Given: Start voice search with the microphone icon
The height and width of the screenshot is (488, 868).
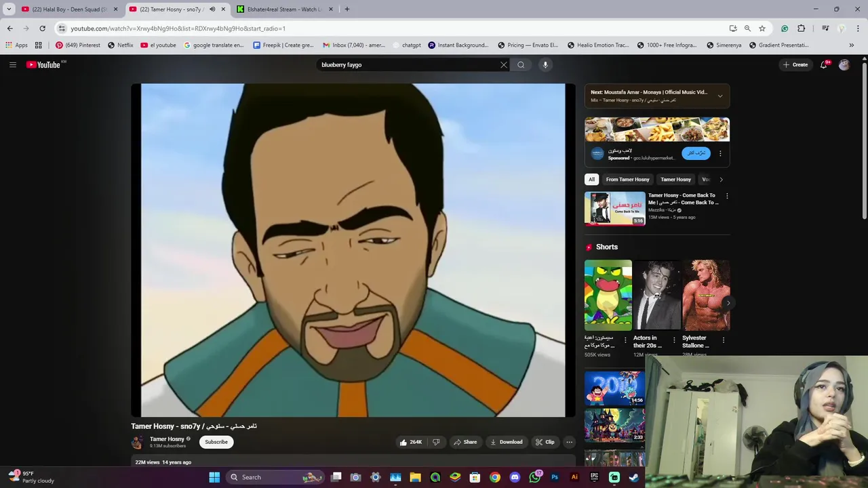Looking at the screenshot, I should [545, 65].
